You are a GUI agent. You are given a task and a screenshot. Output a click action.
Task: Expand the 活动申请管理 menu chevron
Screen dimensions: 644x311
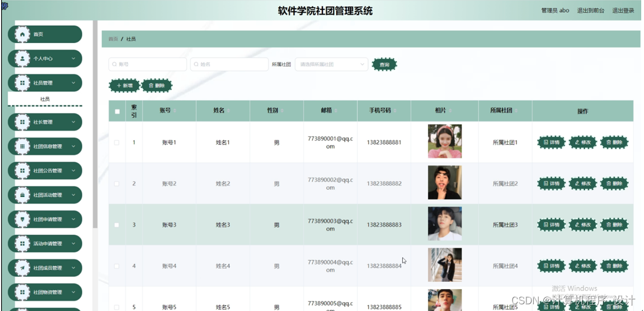[x=73, y=243]
